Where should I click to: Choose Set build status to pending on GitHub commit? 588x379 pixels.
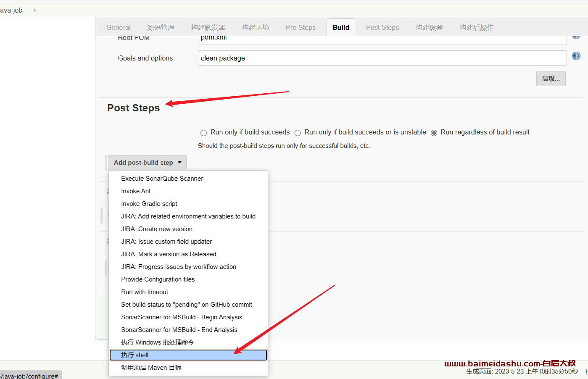coord(188,305)
